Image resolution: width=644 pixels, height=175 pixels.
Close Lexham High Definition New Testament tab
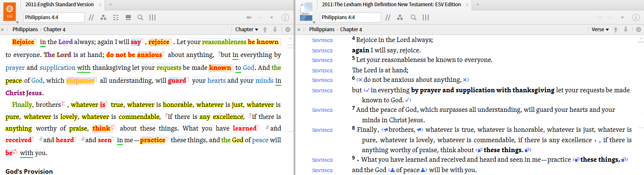pos(467,5)
